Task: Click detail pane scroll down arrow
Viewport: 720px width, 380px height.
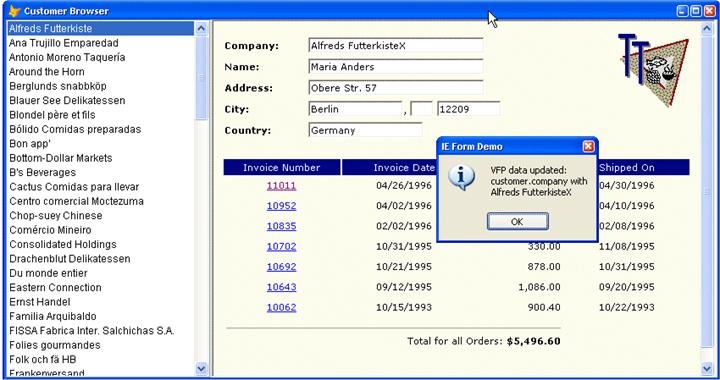Action: (707, 368)
